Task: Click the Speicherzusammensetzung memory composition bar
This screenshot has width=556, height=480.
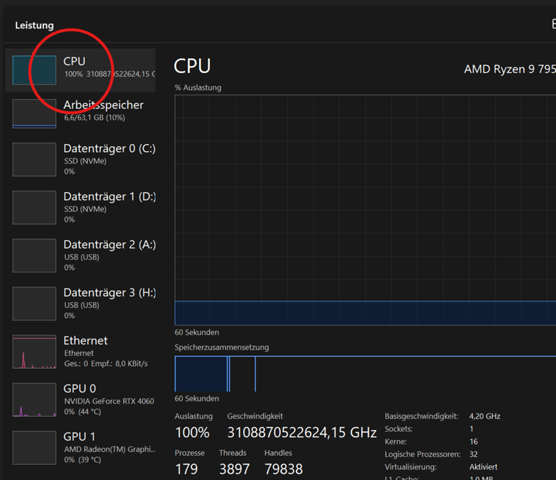Action: point(365,374)
